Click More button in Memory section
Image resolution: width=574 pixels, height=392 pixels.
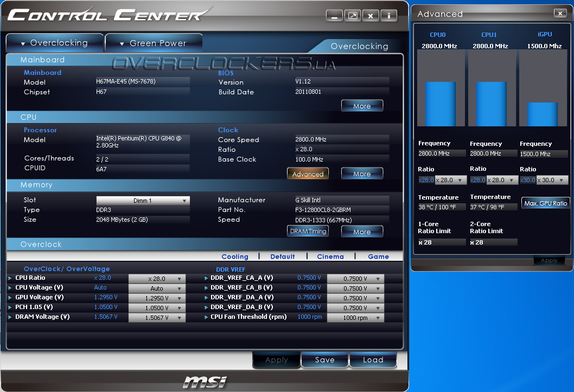[362, 232]
